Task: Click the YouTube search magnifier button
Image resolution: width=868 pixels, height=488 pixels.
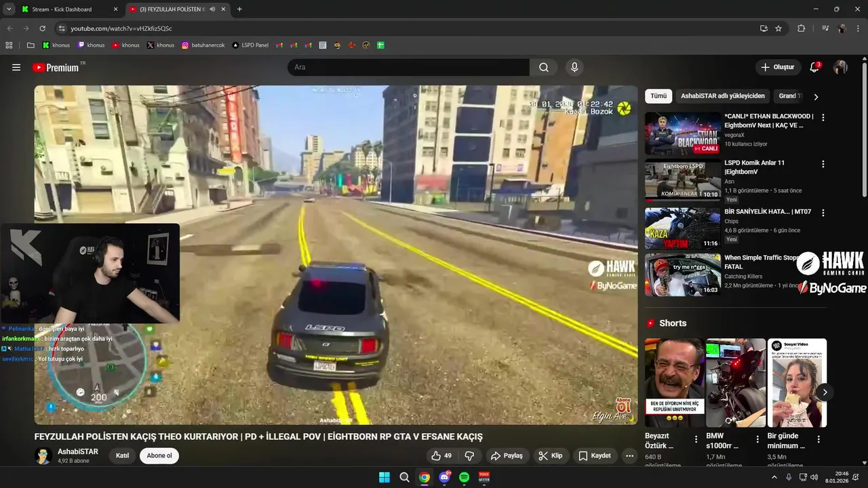Action: click(544, 67)
